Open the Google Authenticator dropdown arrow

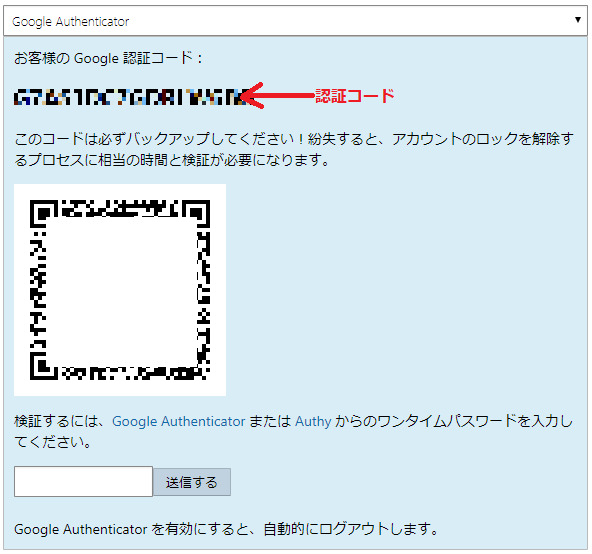click(x=577, y=20)
